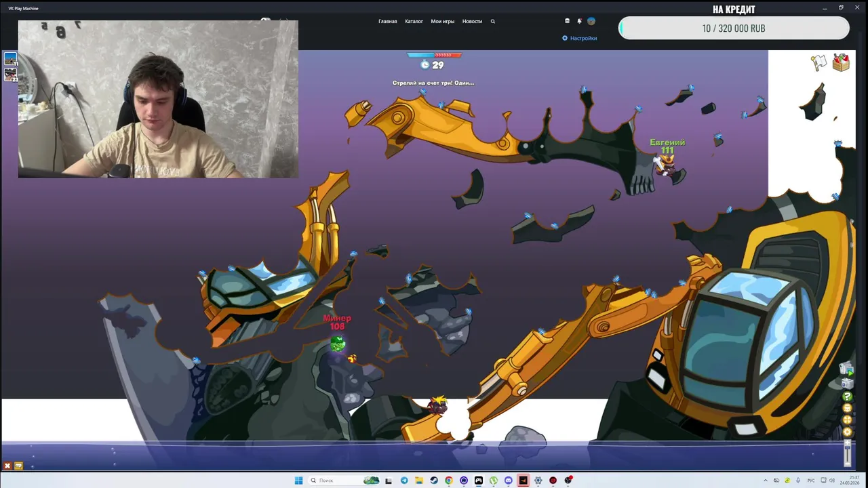Click the white surrender flag icon

click(x=820, y=62)
